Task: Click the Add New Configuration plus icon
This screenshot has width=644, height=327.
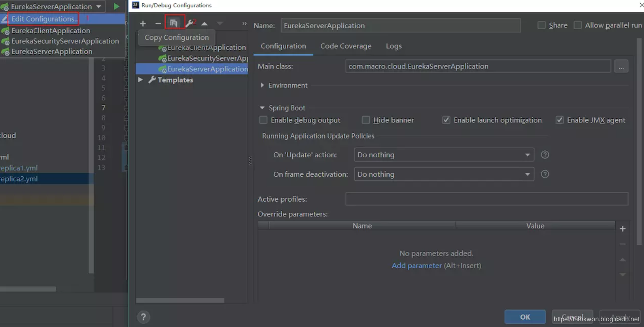Action: point(143,23)
